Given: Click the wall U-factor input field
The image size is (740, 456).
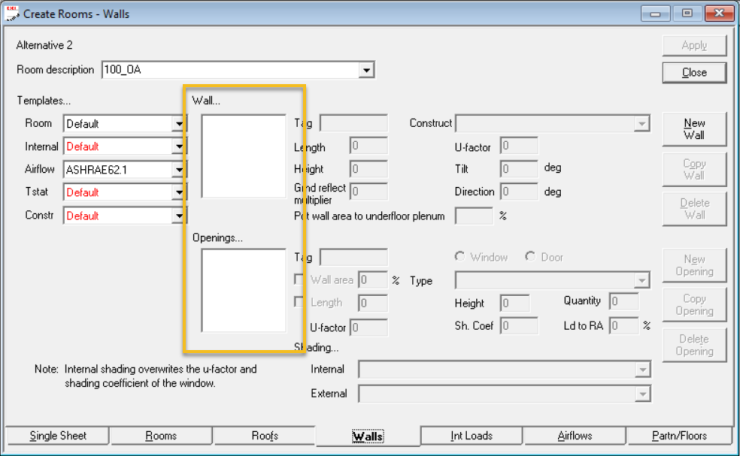Looking at the screenshot, I should point(519,146).
